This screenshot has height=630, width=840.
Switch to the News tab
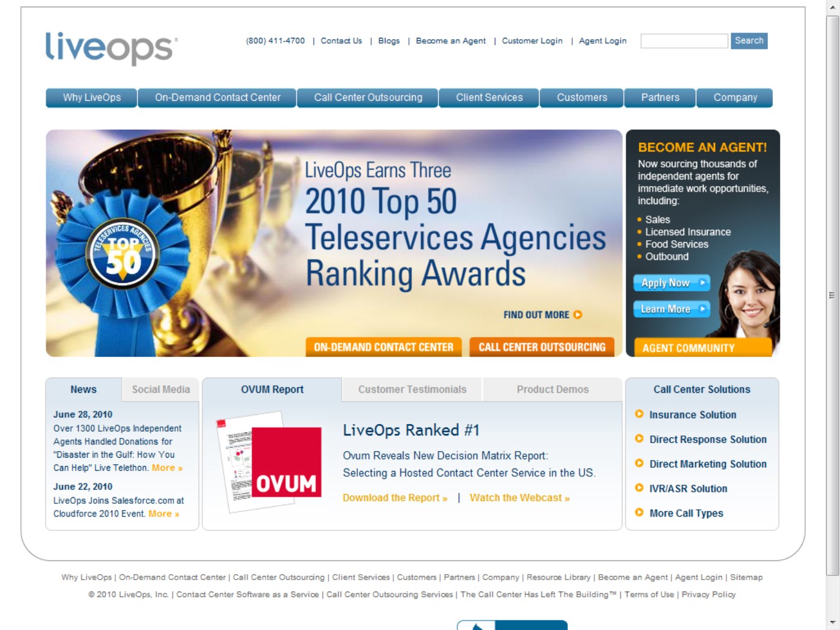(x=83, y=390)
